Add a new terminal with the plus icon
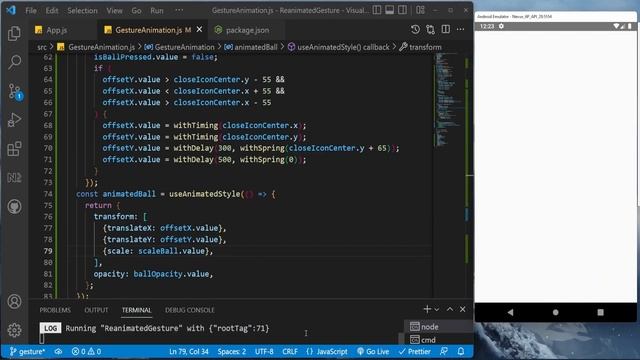 [427, 309]
